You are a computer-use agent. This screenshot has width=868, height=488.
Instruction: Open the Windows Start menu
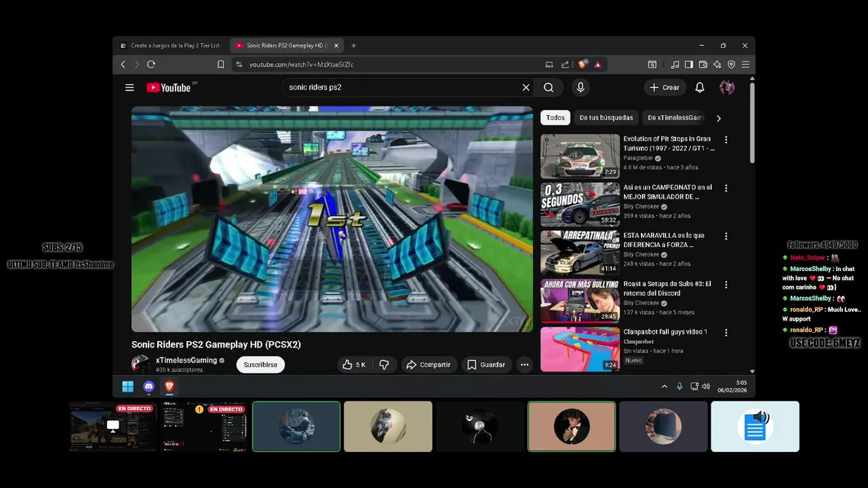(127, 386)
